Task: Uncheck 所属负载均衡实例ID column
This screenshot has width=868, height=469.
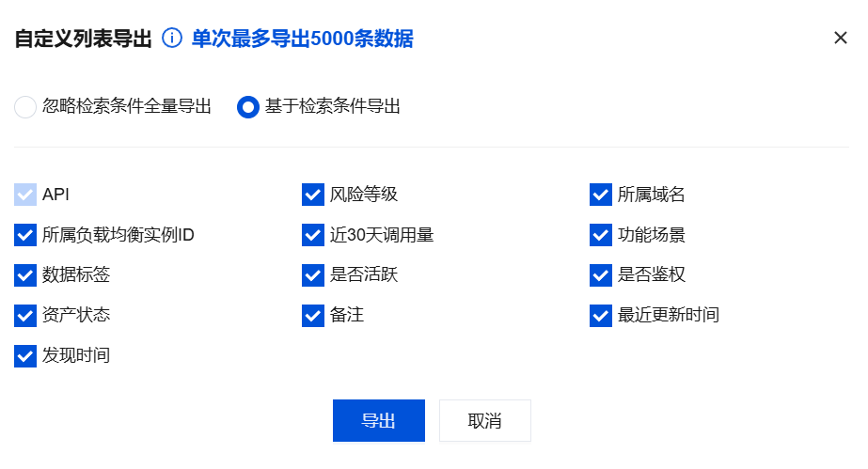Action: point(25,235)
